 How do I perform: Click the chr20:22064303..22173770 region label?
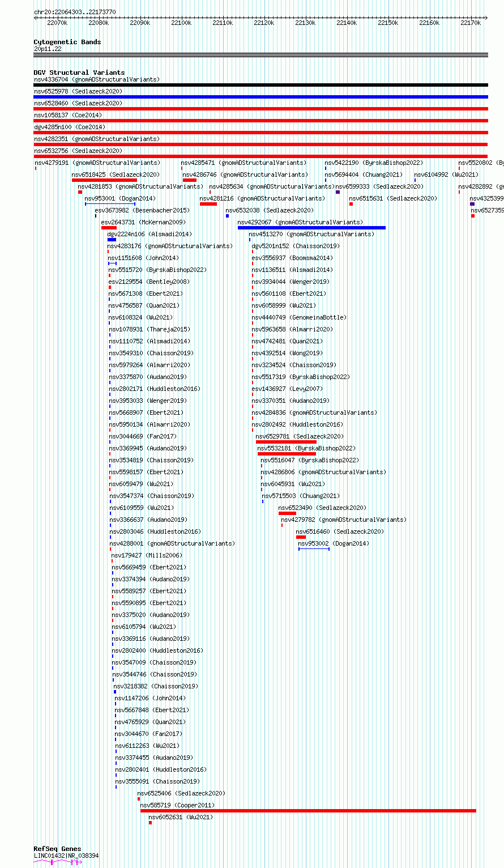[x=75, y=12]
